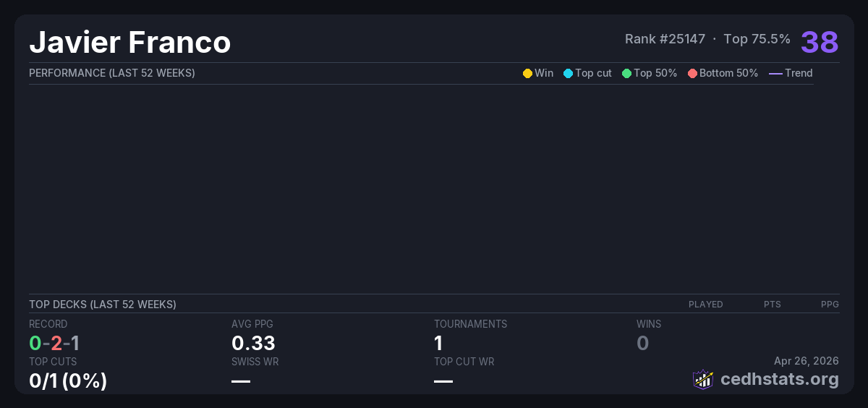Click the Top Decks (Last 52 Weeks) heading

pyautogui.click(x=103, y=305)
